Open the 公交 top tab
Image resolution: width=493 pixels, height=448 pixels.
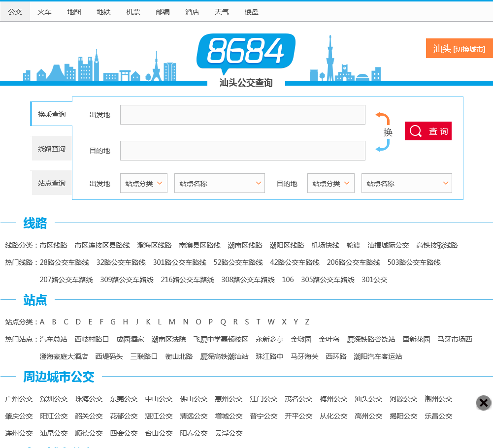pyautogui.click(x=15, y=12)
